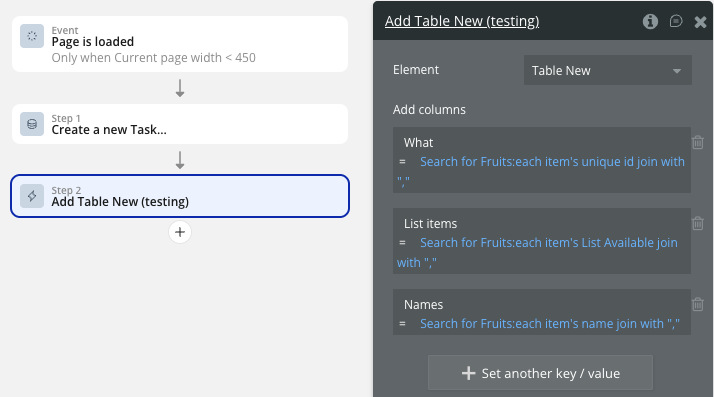Click the Page is loaded event icon
The width and height of the screenshot is (714, 397).
coord(32,36)
